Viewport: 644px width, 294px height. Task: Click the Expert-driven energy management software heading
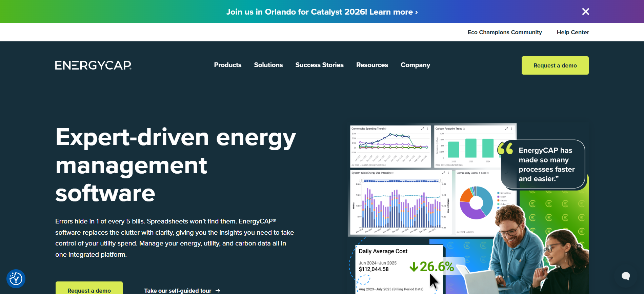pos(176,165)
